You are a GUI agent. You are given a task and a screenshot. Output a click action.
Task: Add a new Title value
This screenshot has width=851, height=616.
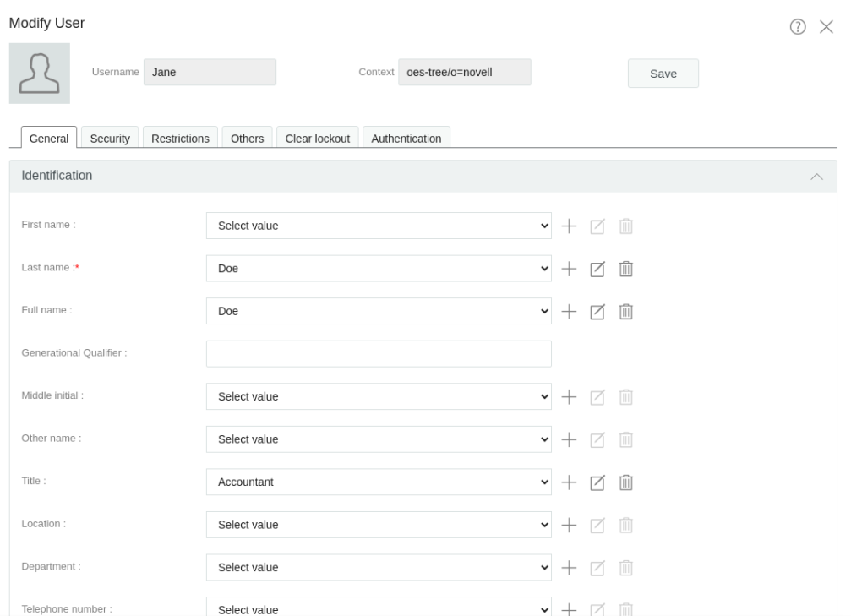569,482
